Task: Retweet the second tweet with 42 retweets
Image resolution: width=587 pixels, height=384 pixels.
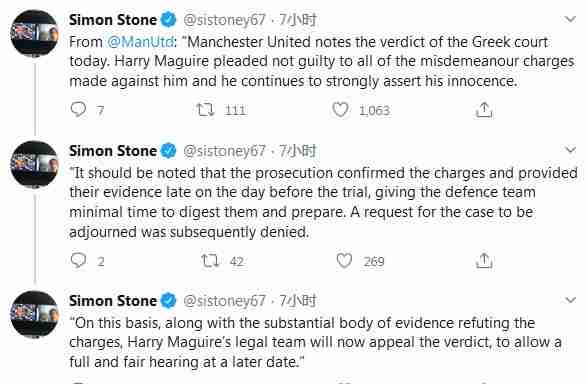Action: tap(210, 260)
